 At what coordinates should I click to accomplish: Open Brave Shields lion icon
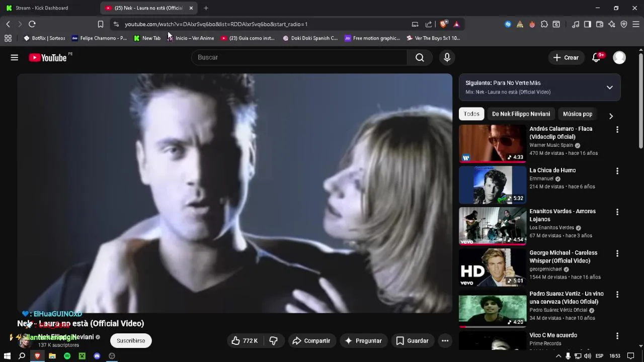tap(443, 24)
